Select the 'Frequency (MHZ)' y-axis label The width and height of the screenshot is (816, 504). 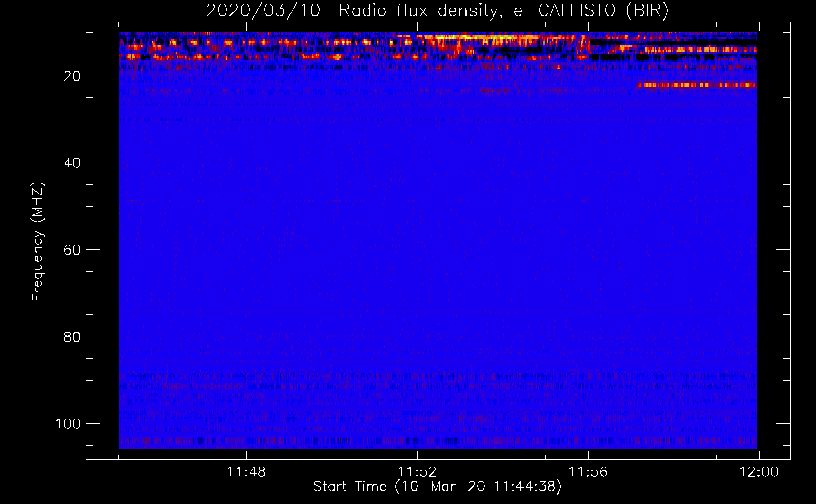[38, 241]
